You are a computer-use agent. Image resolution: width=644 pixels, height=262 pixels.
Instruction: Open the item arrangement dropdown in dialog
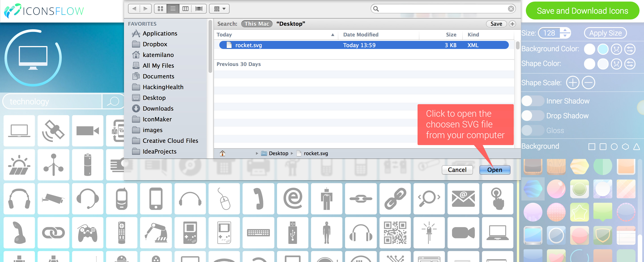tap(219, 9)
